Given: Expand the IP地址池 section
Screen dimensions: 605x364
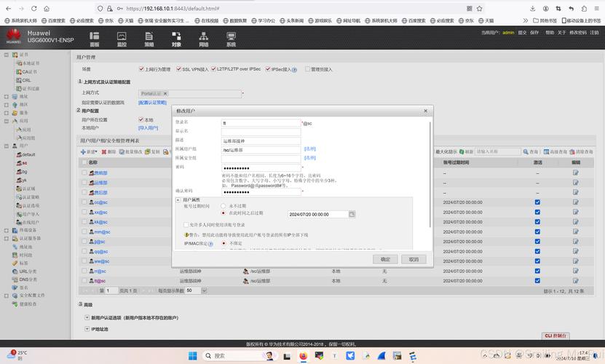Looking at the screenshot, I should 87,328.
